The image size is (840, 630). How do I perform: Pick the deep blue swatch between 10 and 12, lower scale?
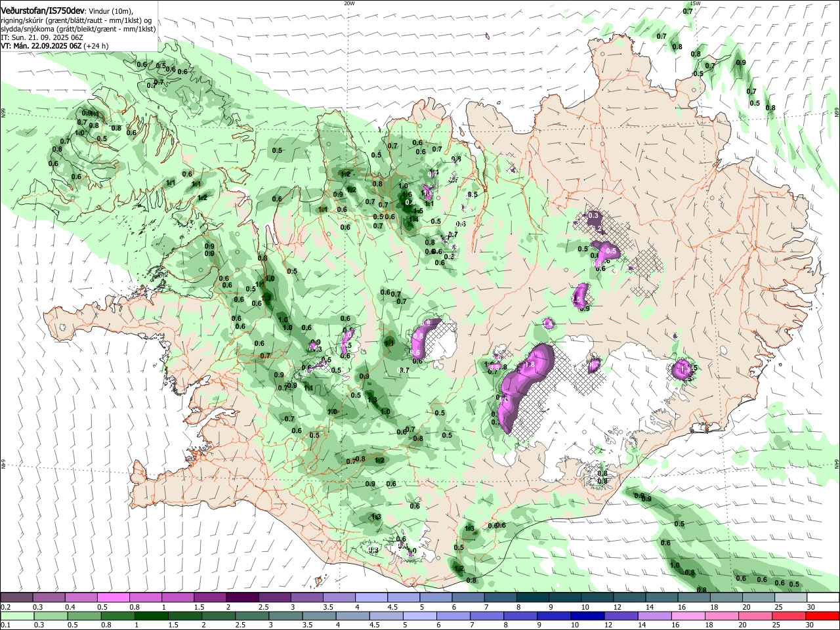tap(588, 616)
